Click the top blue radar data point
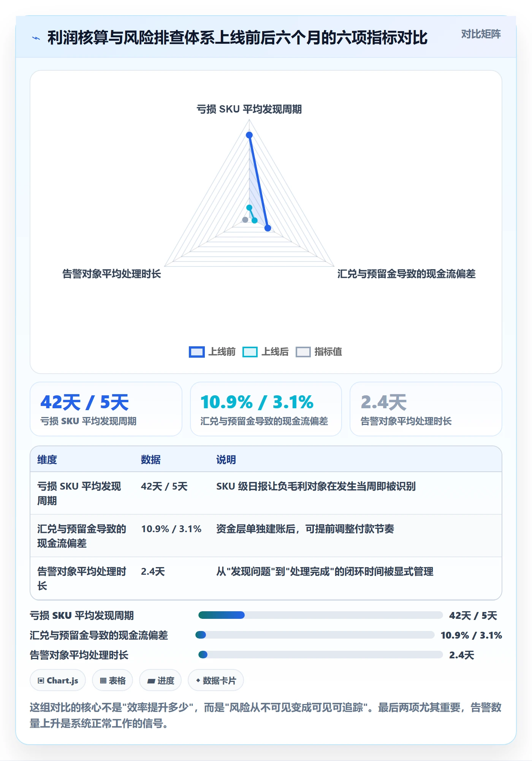Viewport: 532px width, 761px height. point(249,135)
